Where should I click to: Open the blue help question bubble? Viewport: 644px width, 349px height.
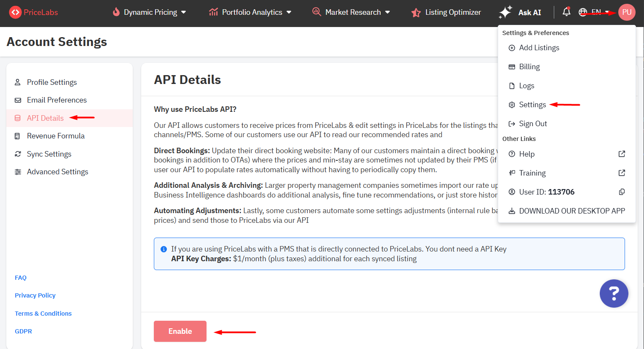coord(614,293)
